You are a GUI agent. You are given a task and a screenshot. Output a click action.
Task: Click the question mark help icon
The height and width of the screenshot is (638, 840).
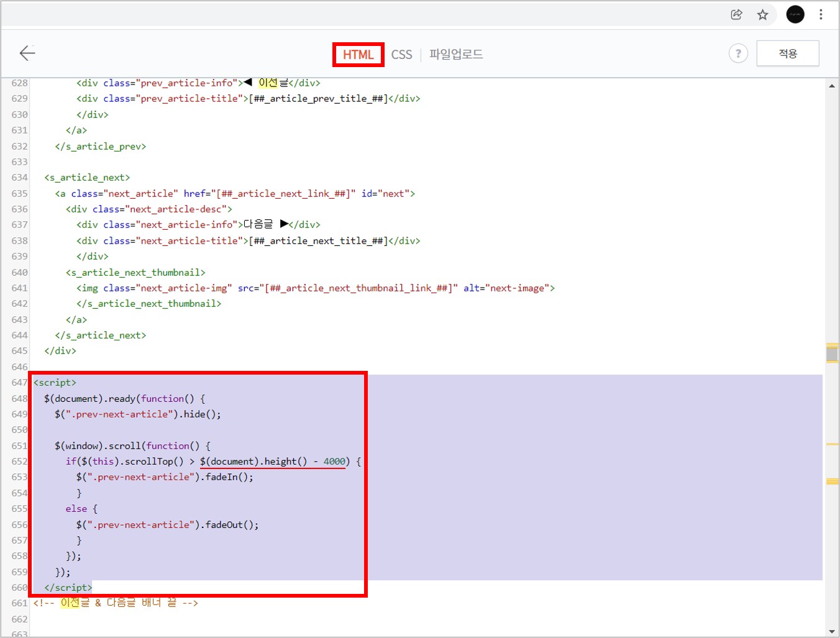click(x=738, y=53)
